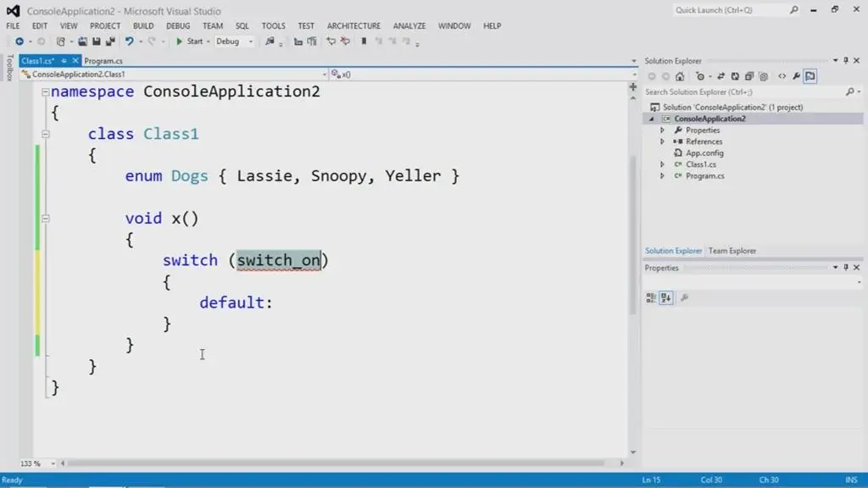Toggle bookmark on current line
The height and width of the screenshot is (488, 868).
click(364, 42)
